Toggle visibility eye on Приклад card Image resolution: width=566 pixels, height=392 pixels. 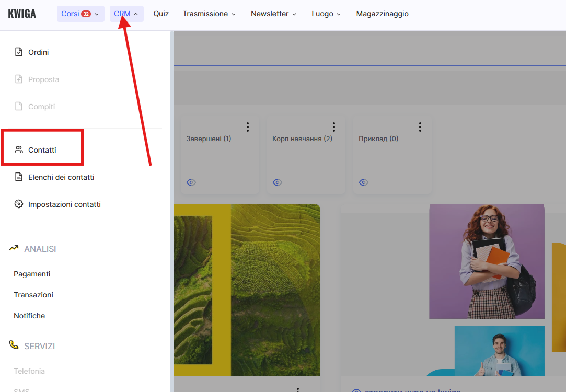(364, 182)
